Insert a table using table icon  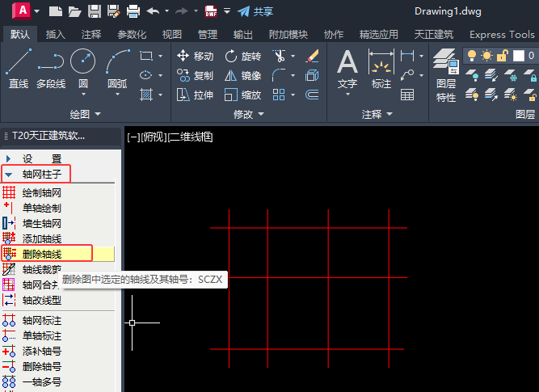click(x=407, y=95)
